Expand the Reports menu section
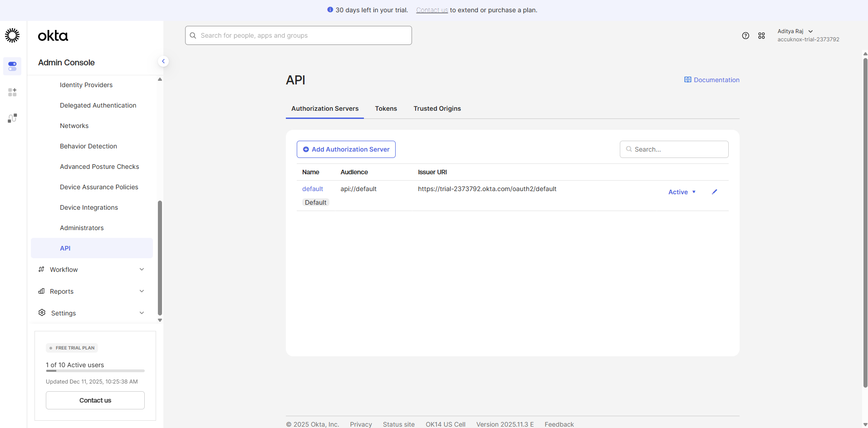The height and width of the screenshot is (428, 868). click(92, 291)
